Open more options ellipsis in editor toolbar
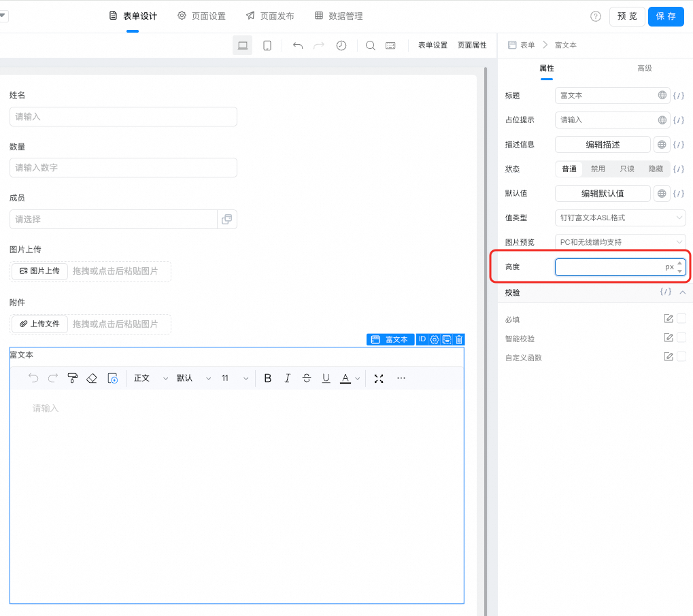 point(401,378)
